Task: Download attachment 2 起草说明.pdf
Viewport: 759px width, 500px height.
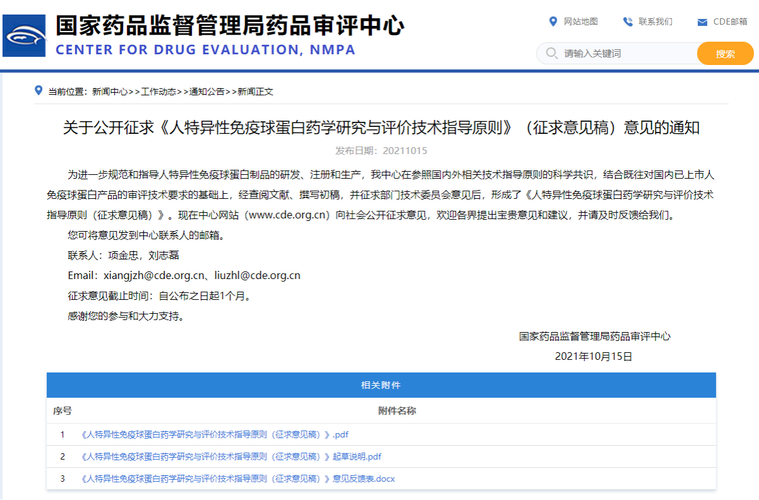Action: [x=231, y=456]
